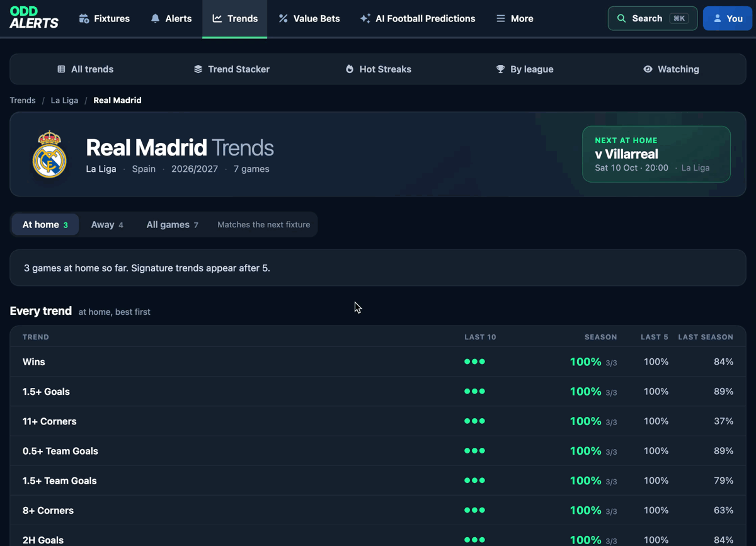
Task: Open the Alerts nav item
Action: click(171, 18)
